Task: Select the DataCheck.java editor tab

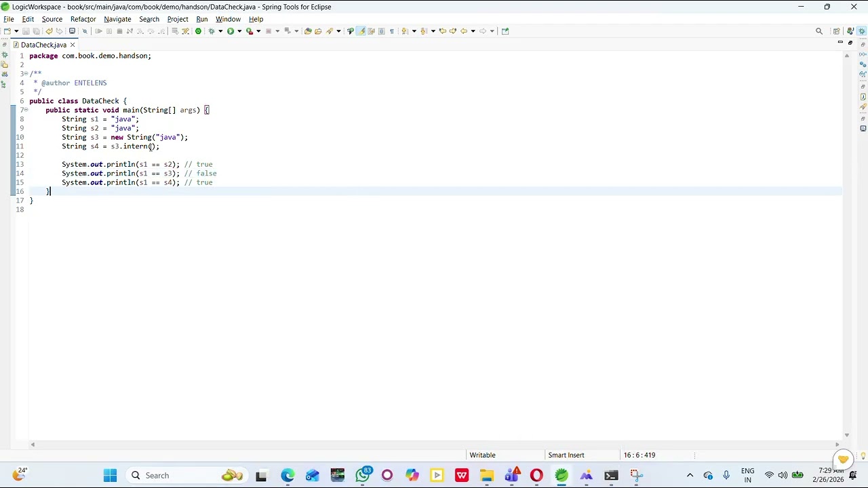Action: click(x=43, y=45)
